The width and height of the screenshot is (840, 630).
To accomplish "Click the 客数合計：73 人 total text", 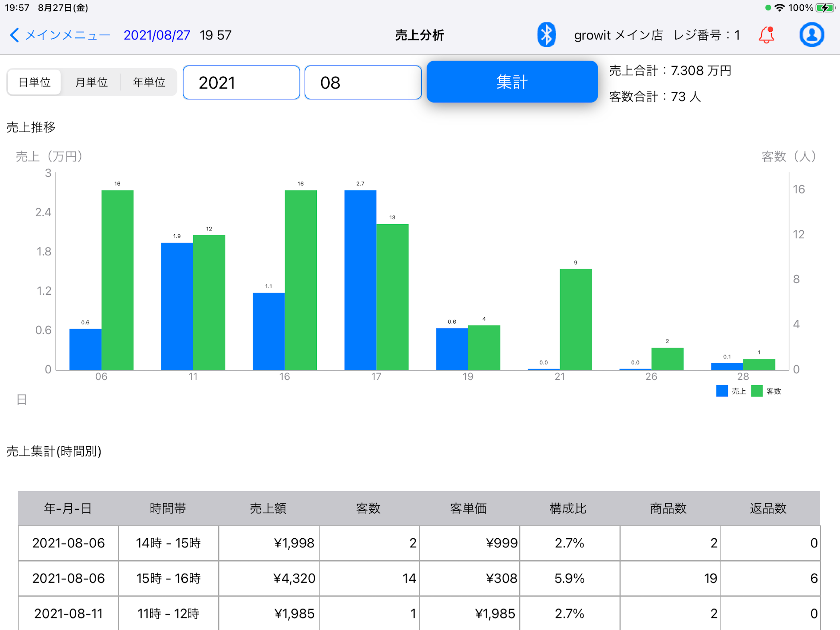I will (x=655, y=97).
